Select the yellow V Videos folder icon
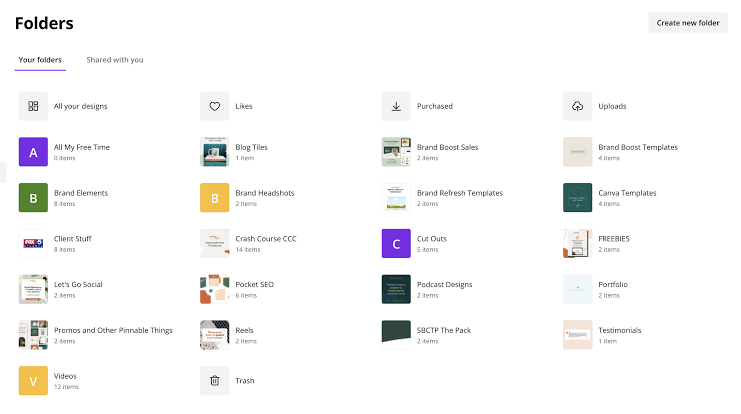This screenshot has width=741, height=414. [x=33, y=380]
